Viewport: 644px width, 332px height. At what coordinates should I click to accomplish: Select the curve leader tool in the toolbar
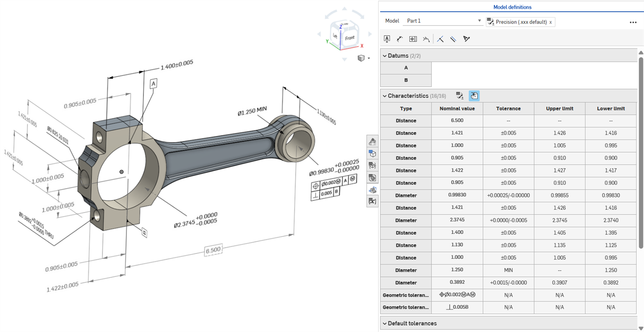[x=426, y=39]
